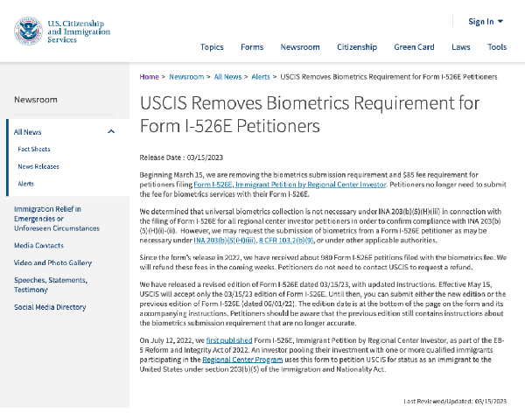525x420 pixels.
Task: Click the article title heading
Action: [x=310, y=115]
